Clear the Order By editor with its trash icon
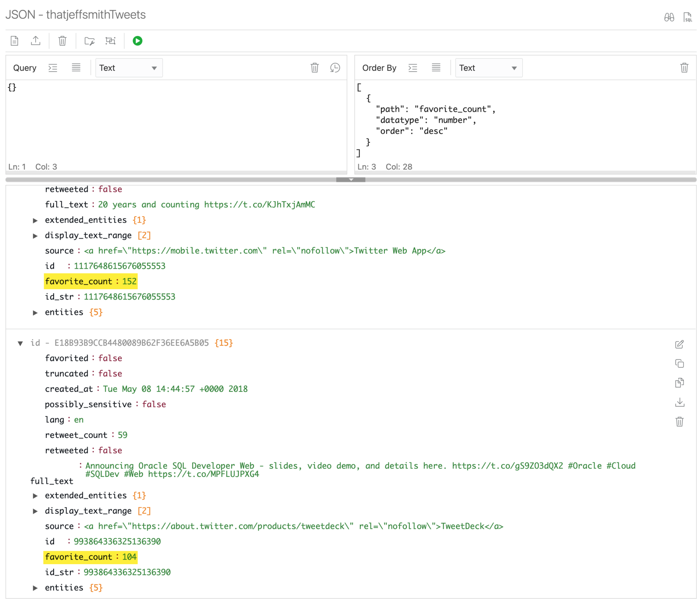The image size is (700, 599). click(684, 68)
